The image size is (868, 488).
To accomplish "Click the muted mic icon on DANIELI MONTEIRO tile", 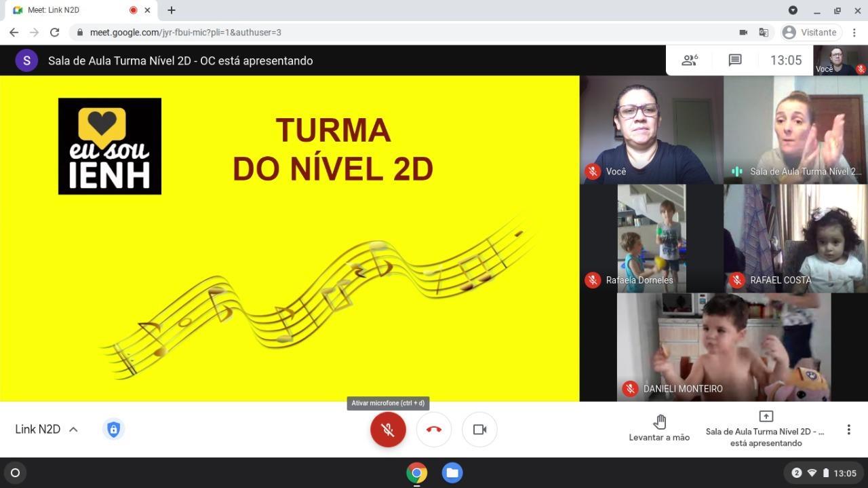I will pyautogui.click(x=630, y=388).
